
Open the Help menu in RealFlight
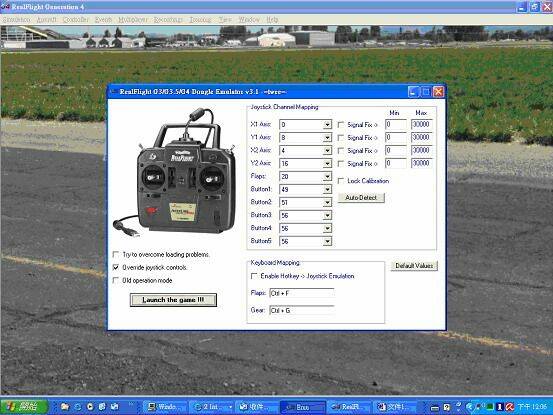(x=272, y=20)
